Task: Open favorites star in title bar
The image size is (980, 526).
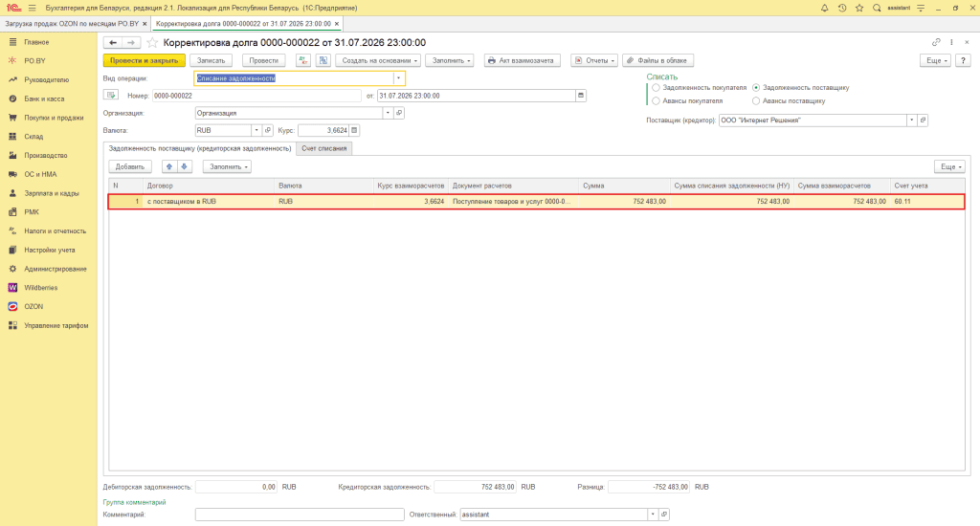Action: (859, 8)
